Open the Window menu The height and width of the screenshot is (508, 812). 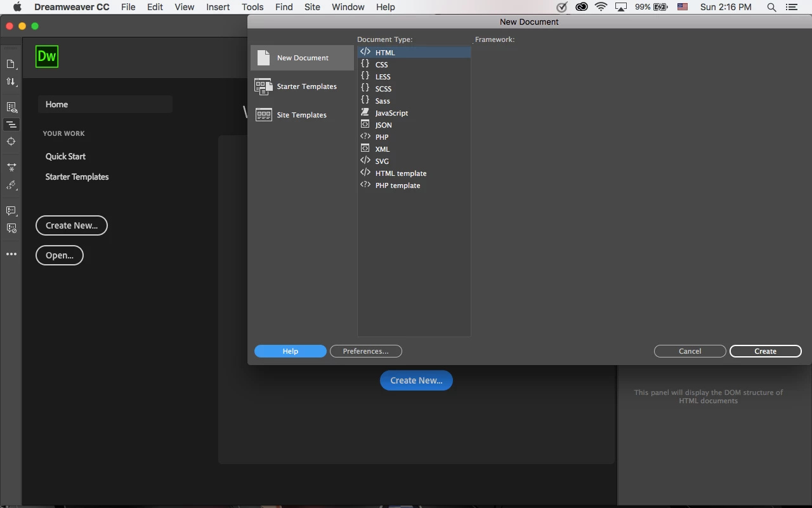tap(348, 7)
